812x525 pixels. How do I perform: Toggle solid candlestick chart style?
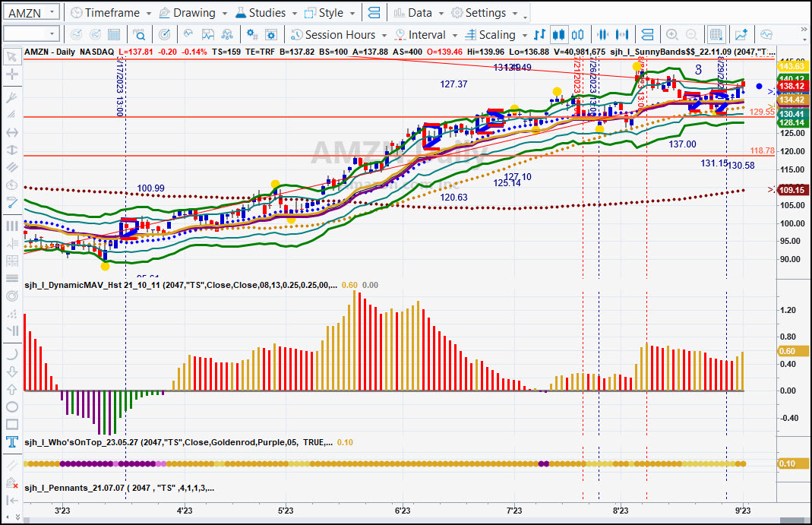click(559, 35)
